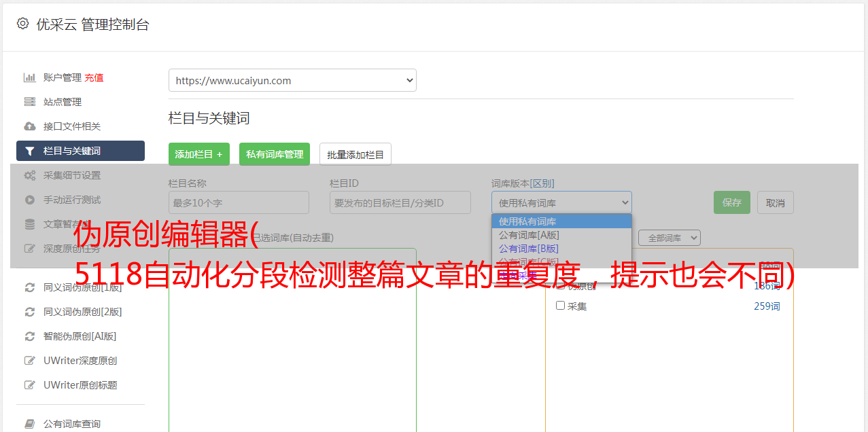Screen dimensions: 868x432
Task: Click the 私有词库管理 button
Action: tap(275, 154)
